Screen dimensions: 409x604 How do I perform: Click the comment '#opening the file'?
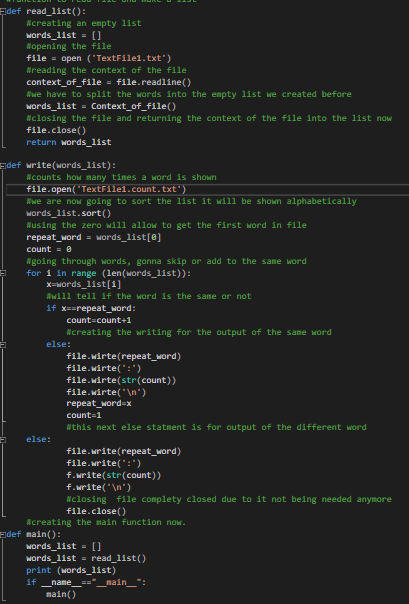[x=69, y=46]
